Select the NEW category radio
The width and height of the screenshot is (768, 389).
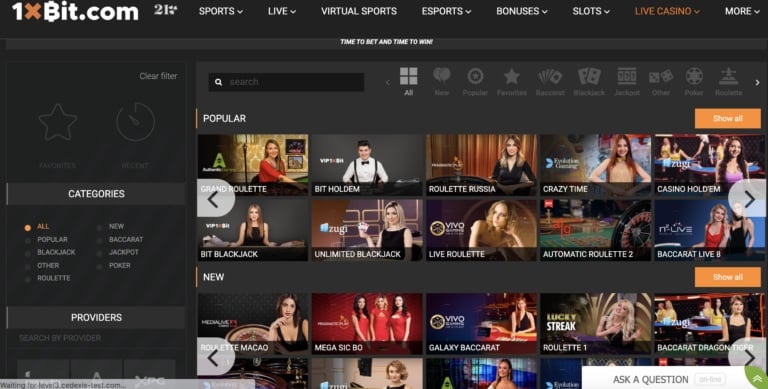(x=99, y=227)
